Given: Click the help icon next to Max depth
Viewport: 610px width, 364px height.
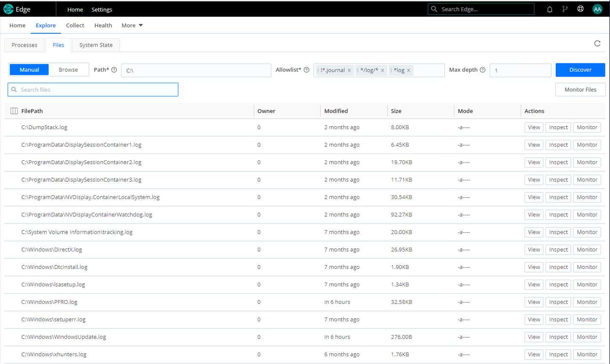Looking at the screenshot, I should click(482, 70).
